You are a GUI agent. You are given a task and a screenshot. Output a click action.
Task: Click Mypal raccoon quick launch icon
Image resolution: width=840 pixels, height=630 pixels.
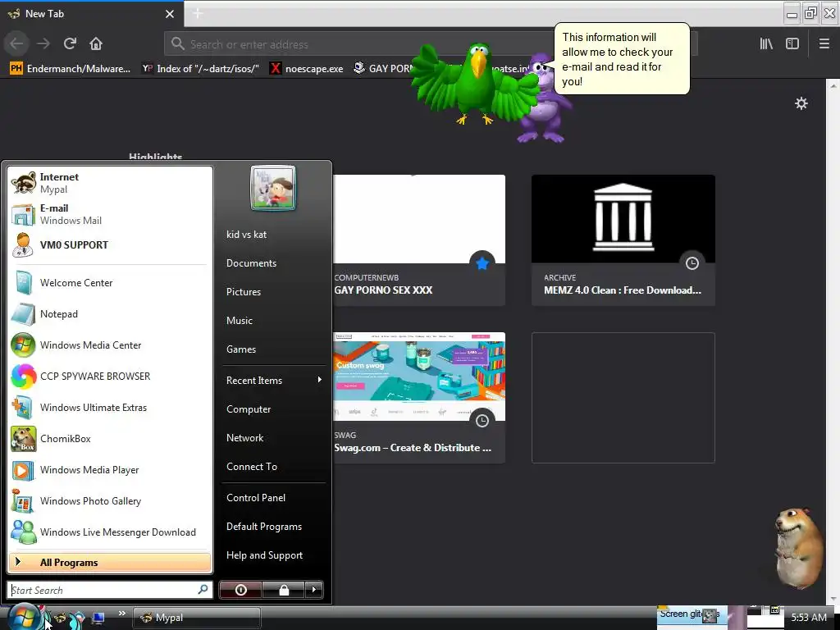(x=60, y=619)
